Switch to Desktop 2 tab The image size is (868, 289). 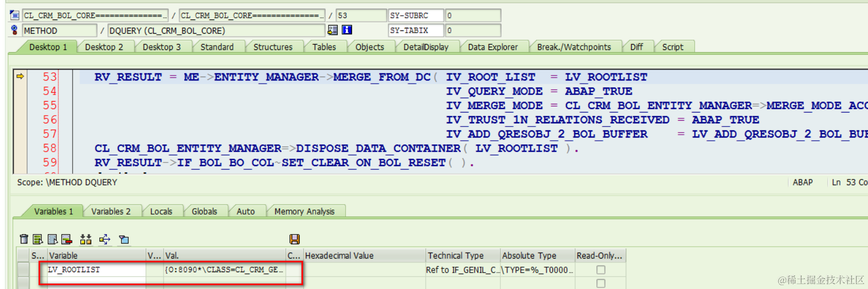pyautogui.click(x=104, y=47)
